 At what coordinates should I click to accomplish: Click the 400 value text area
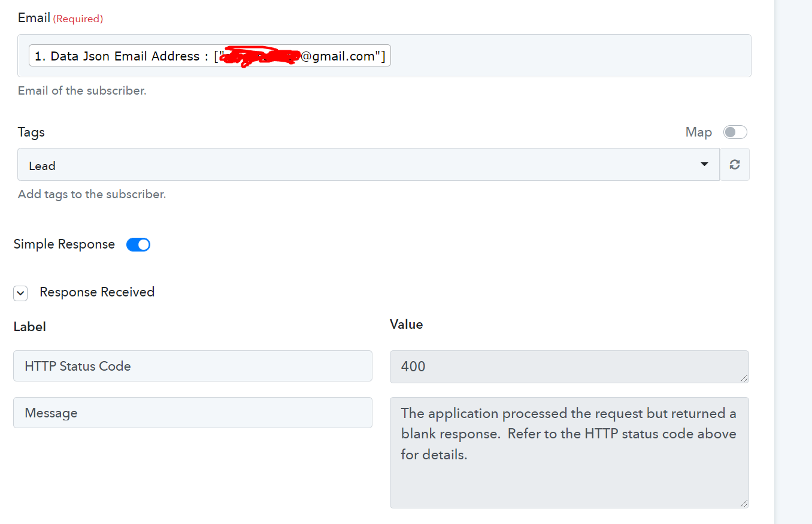tap(569, 367)
